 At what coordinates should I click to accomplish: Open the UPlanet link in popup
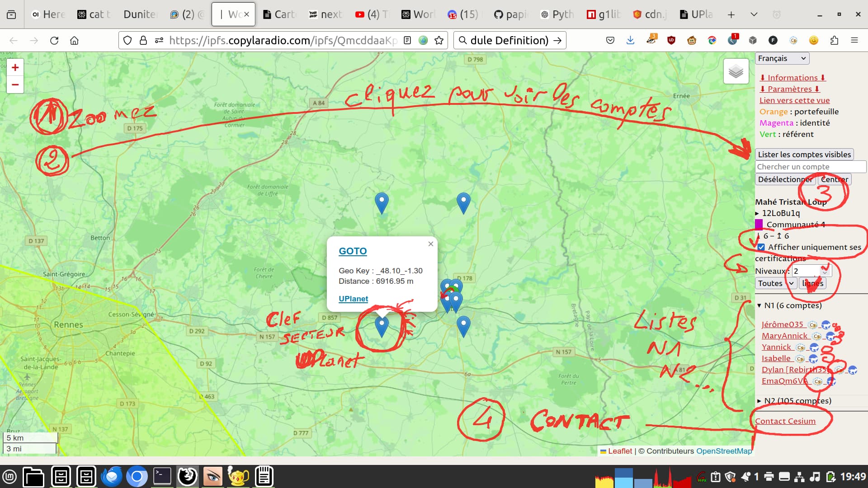353,299
